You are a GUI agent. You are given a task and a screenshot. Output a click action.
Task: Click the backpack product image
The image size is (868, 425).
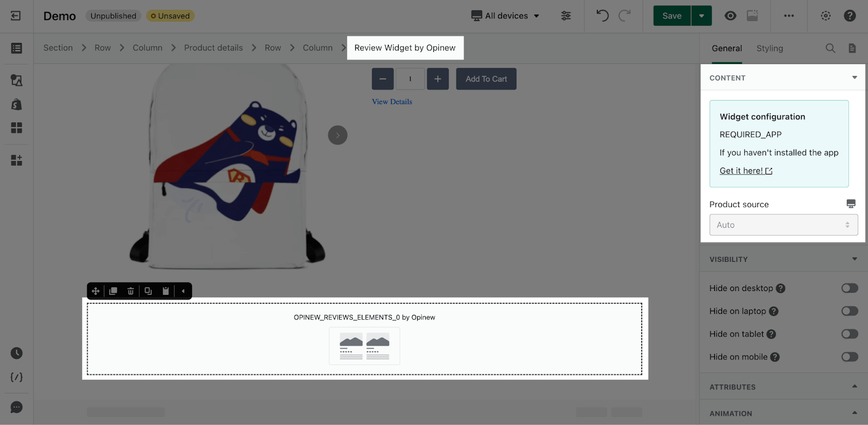coord(227,167)
